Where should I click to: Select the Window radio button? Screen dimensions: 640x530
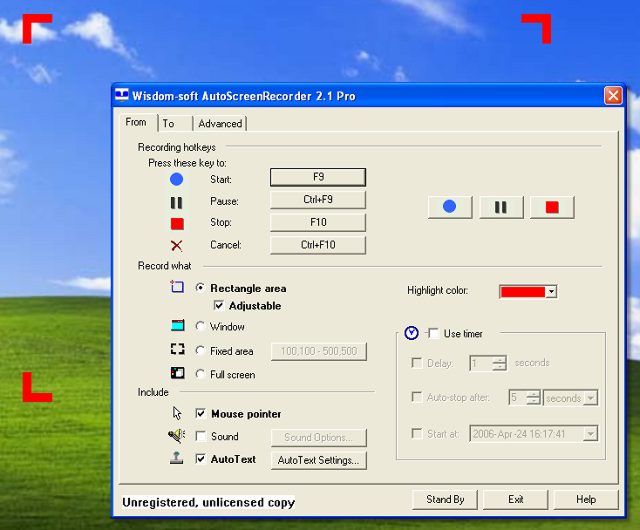200,326
